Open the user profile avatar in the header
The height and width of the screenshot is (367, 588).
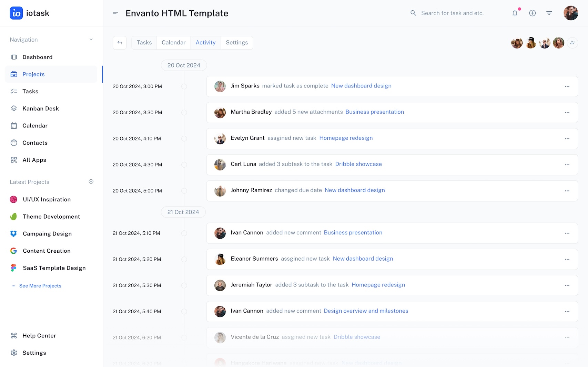(570, 13)
